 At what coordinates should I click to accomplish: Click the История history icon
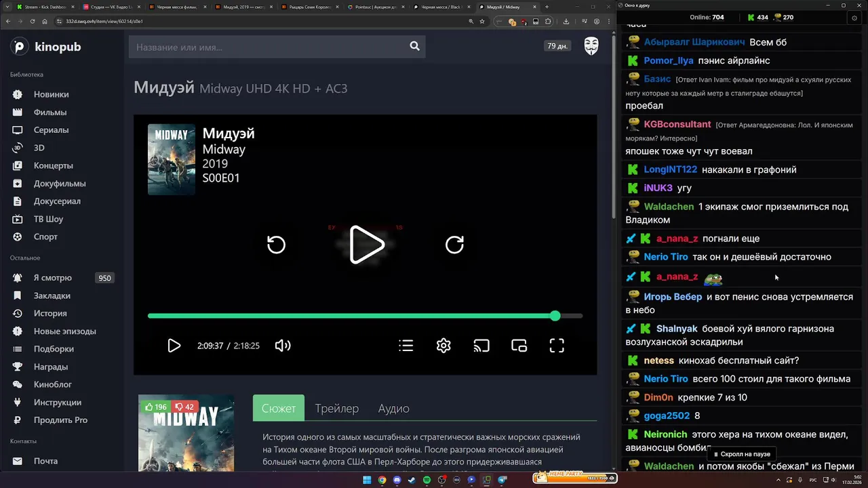coord(18,314)
